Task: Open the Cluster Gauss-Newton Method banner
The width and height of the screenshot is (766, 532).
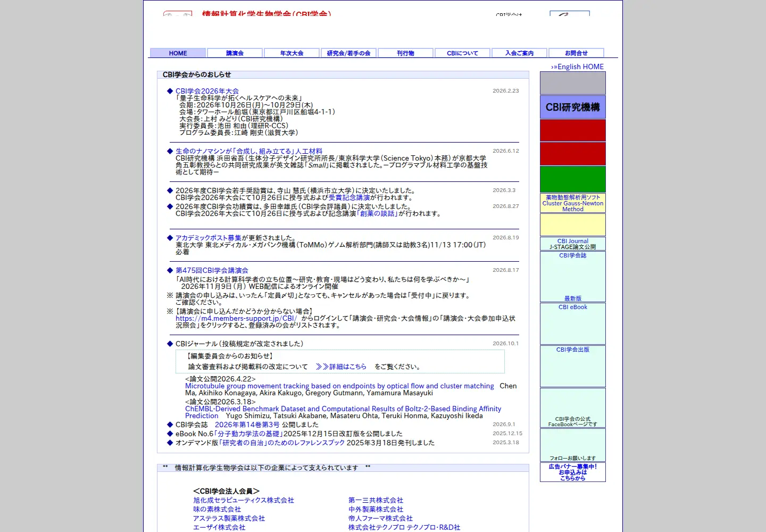Action: coord(573,203)
